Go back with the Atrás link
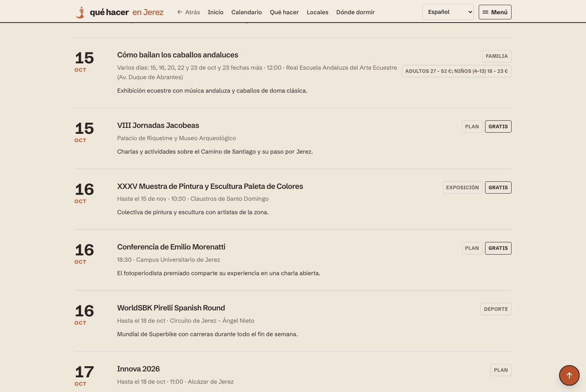This screenshot has width=586, height=392. coord(188,12)
